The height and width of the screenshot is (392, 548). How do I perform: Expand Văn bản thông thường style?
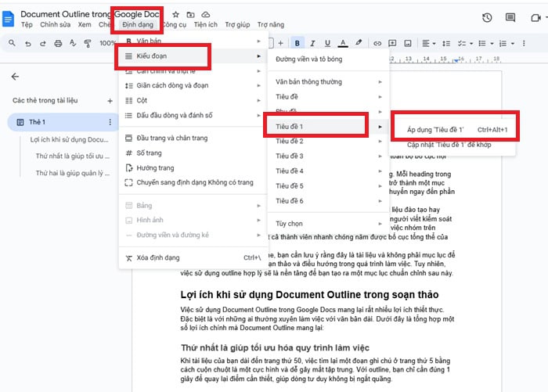tap(329, 81)
